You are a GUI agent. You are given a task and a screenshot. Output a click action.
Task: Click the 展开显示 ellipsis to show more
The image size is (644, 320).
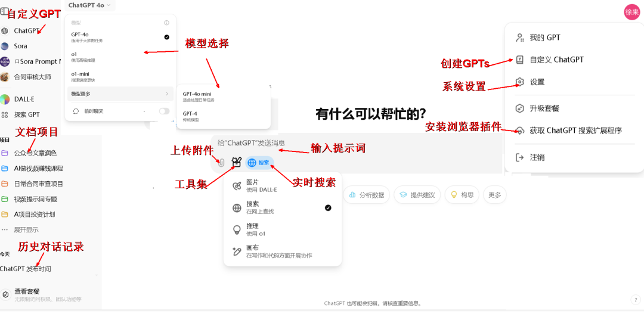tap(5, 230)
